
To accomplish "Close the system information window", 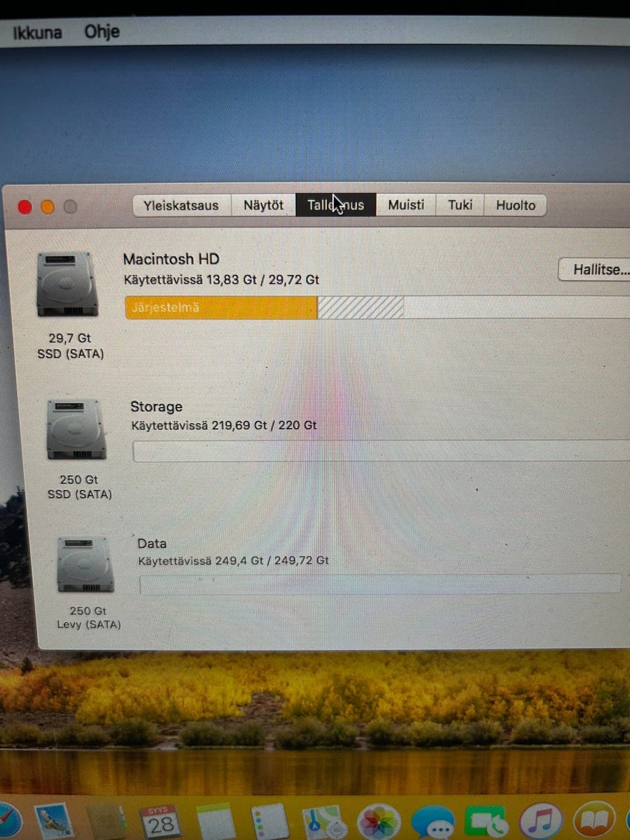I will pyautogui.click(x=25, y=207).
